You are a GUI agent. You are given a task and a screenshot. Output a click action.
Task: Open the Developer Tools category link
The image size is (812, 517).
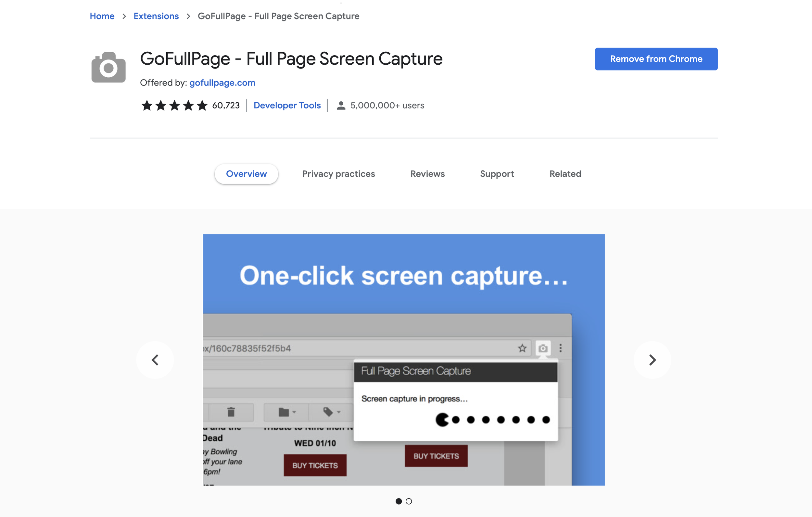pyautogui.click(x=287, y=105)
